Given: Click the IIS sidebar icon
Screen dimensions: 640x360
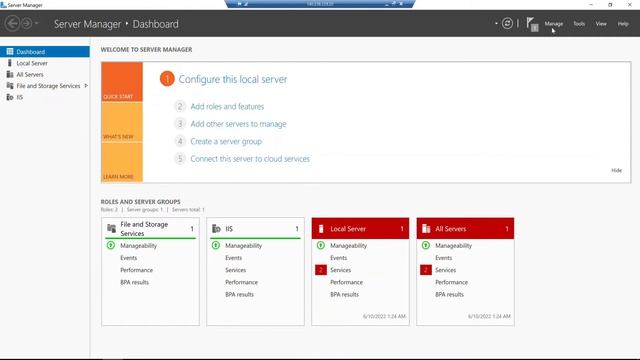Looking at the screenshot, I should 10,97.
